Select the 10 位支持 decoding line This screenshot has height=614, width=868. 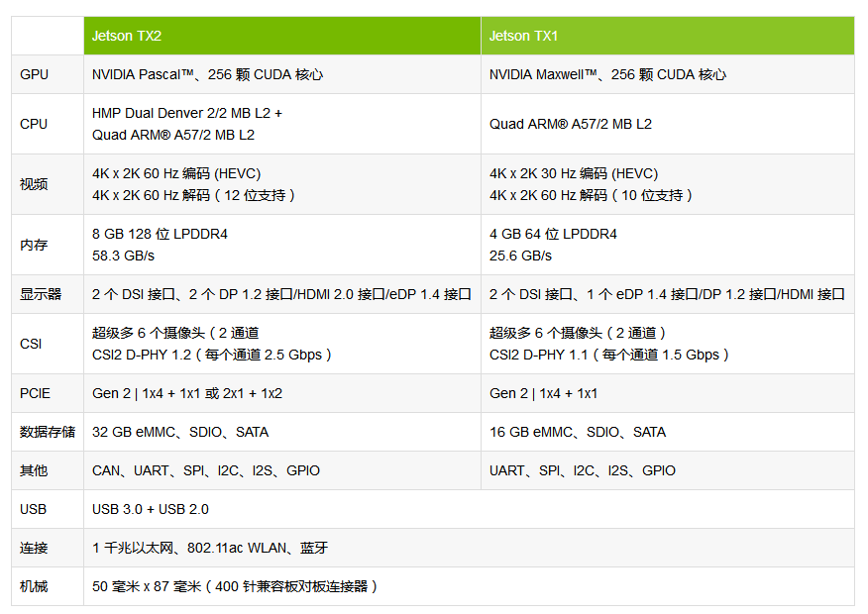(x=591, y=195)
